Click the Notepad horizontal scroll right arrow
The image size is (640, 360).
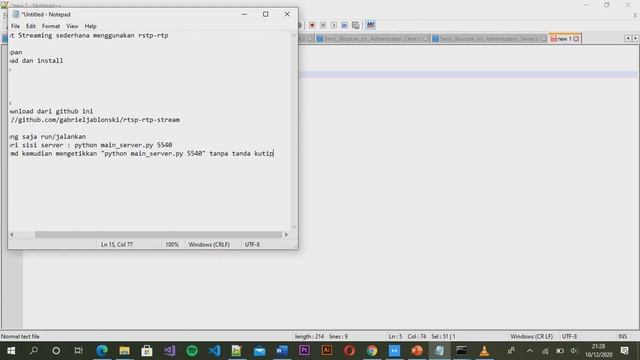[286, 235]
